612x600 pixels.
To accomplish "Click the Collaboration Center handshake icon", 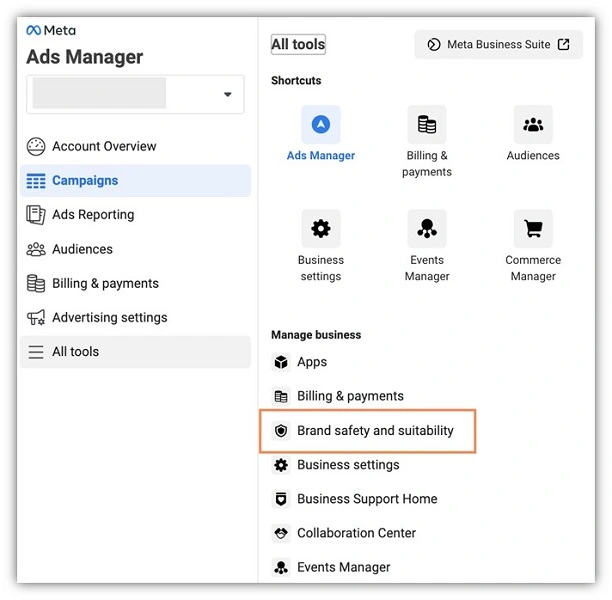I will (281, 533).
